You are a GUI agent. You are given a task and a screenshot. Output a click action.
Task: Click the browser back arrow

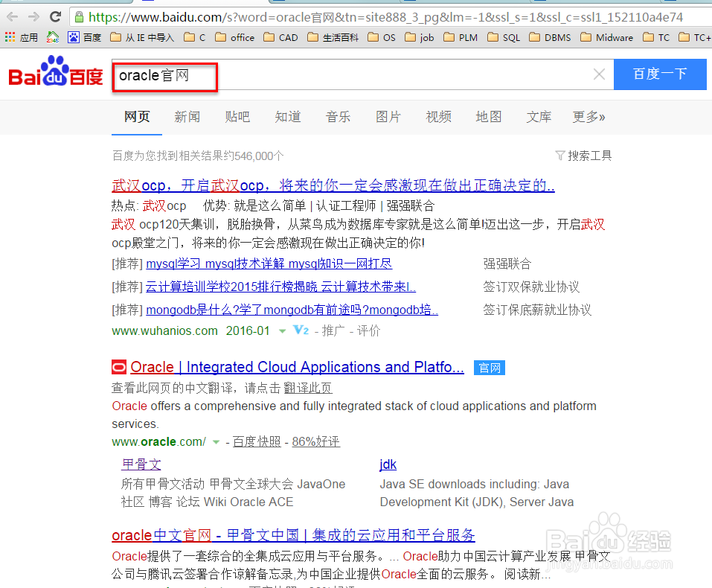tap(12, 17)
